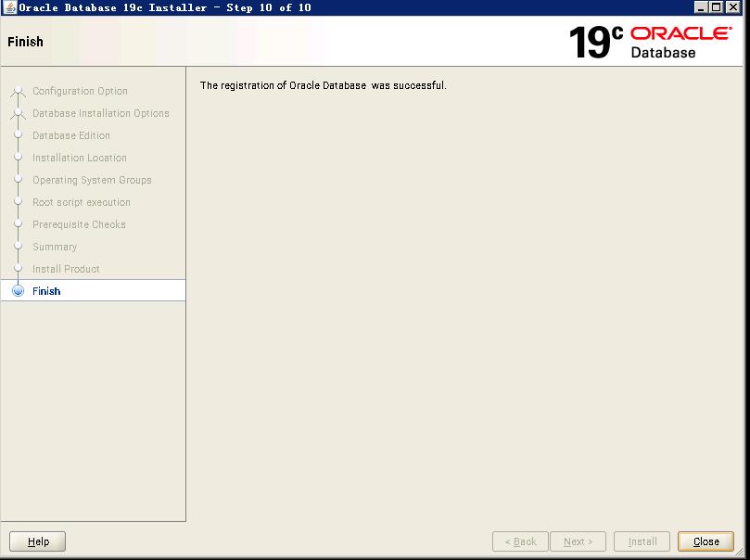Click the Finish page heading
Viewport: 750px width, 560px height.
pyautogui.click(x=25, y=42)
